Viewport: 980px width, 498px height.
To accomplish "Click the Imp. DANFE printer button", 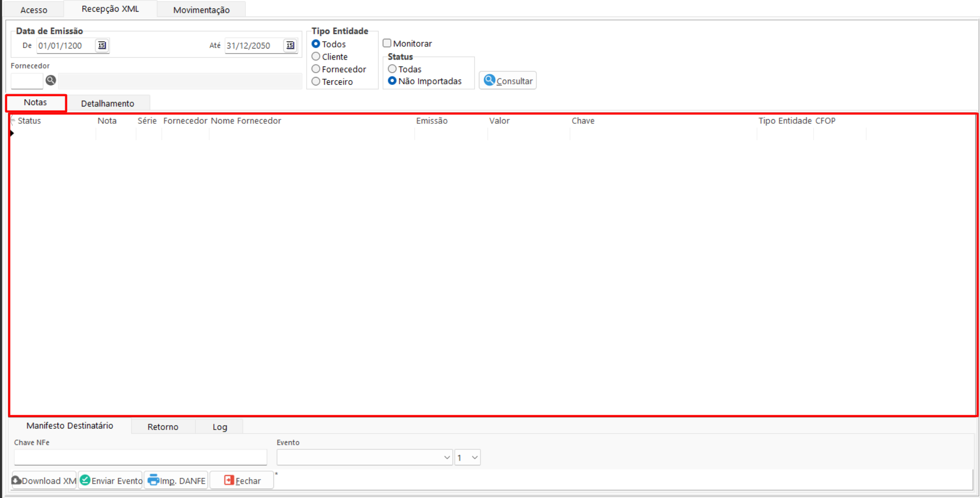I will [177, 481].
